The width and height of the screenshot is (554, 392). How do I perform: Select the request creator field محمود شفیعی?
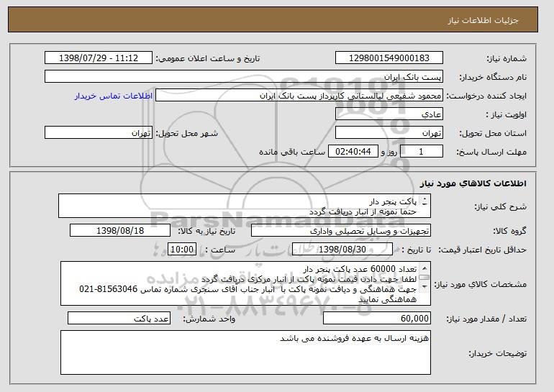pos(299,96)
